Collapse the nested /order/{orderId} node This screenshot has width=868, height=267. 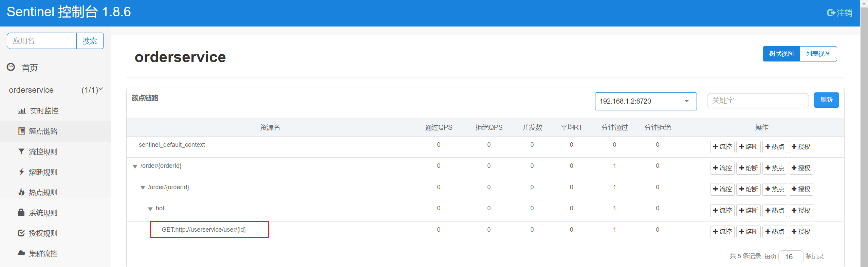pyautogui.click(x=143, y=188)
